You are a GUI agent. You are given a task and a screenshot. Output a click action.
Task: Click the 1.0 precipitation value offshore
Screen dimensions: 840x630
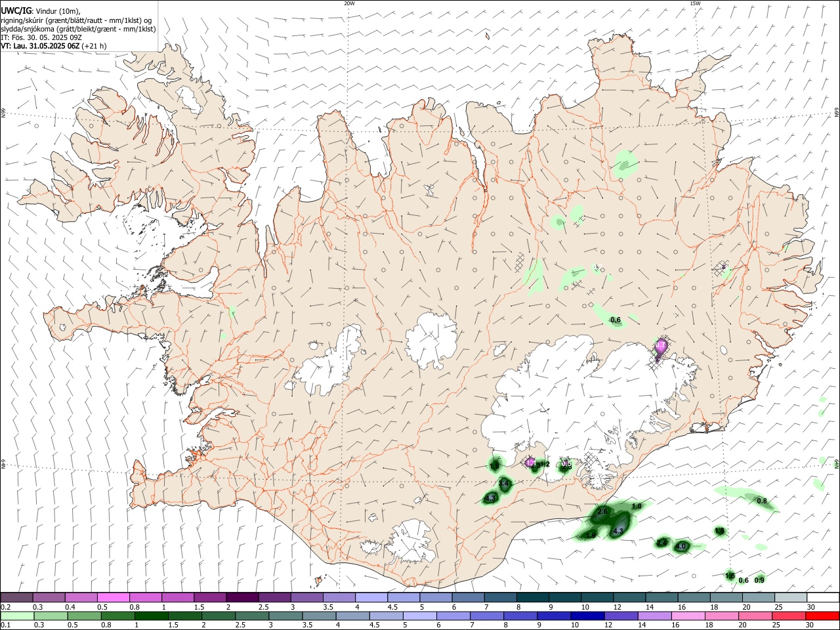tap(637, 507)
